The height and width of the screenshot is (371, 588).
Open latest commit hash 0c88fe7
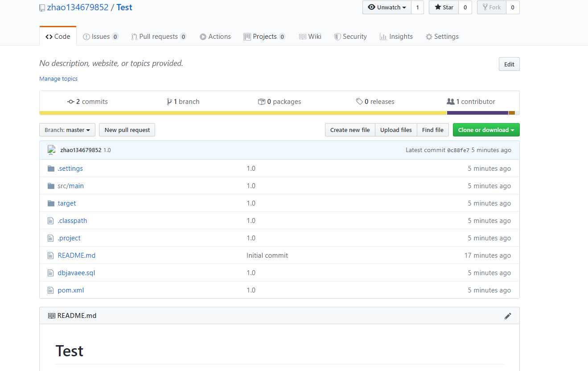tap(458, 150)
